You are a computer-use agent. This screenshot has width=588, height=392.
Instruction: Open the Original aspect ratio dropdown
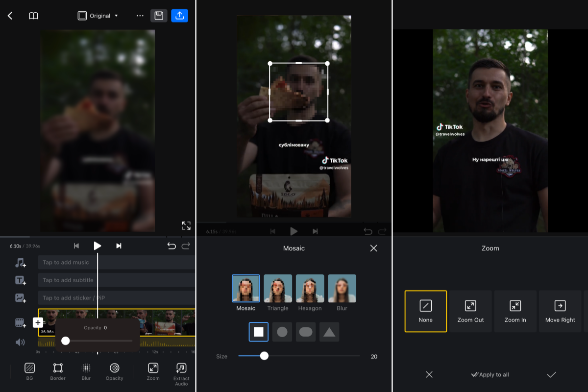coord(98,16)
